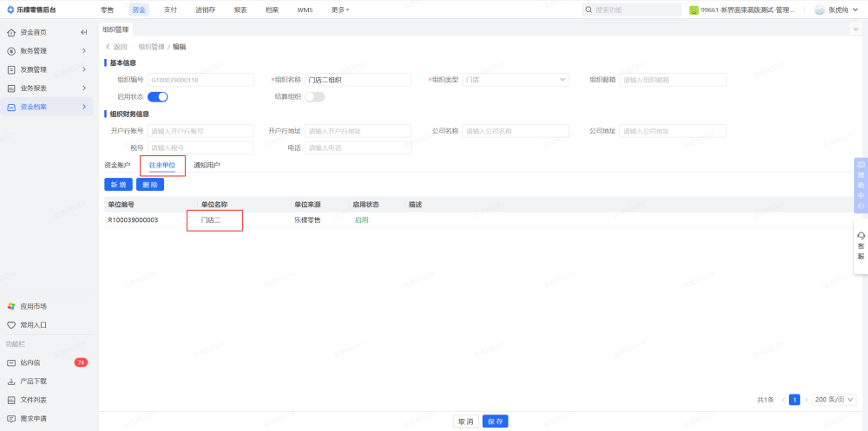
Task: Switch to the 资金账户 tab
Action: [x=117, y=165]
